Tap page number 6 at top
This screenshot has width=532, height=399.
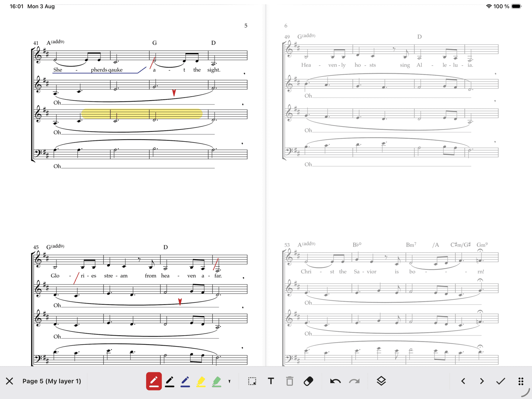286,26
